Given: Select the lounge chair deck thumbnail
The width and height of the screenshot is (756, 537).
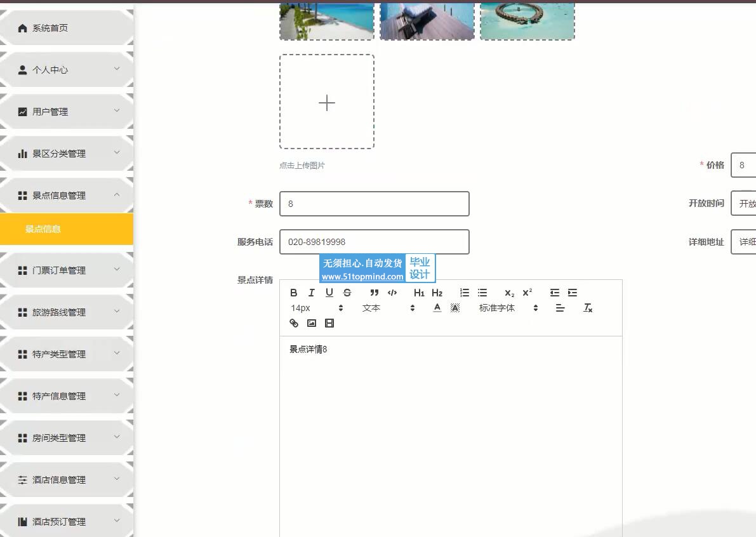Looking at the screenshot, I should click(x=427, y=20).
